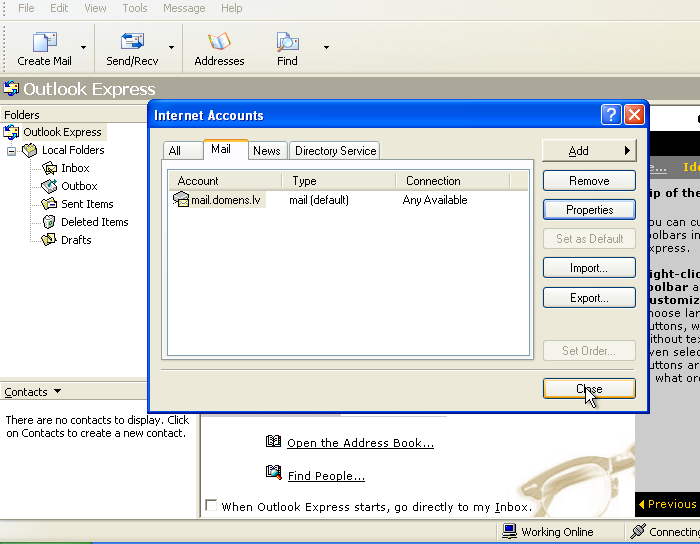
Task: Select the mail.domens.lv account row
Action: click(348, 199)
